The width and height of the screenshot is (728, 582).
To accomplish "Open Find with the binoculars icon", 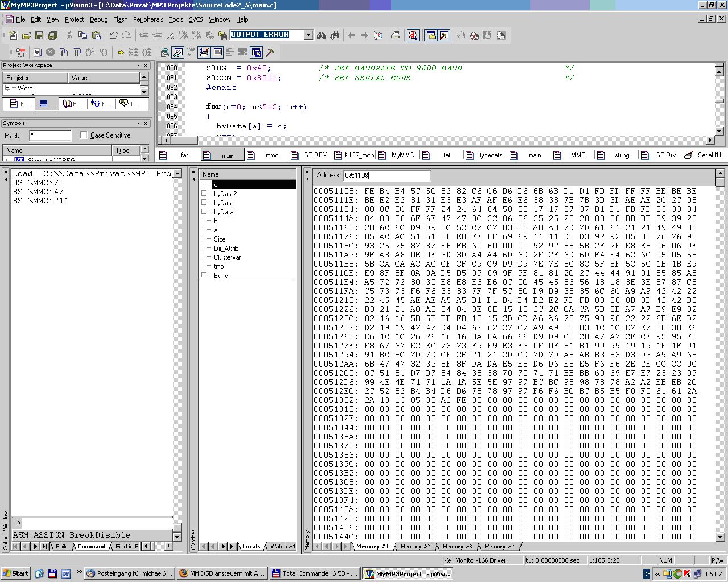I will point(321,35).
